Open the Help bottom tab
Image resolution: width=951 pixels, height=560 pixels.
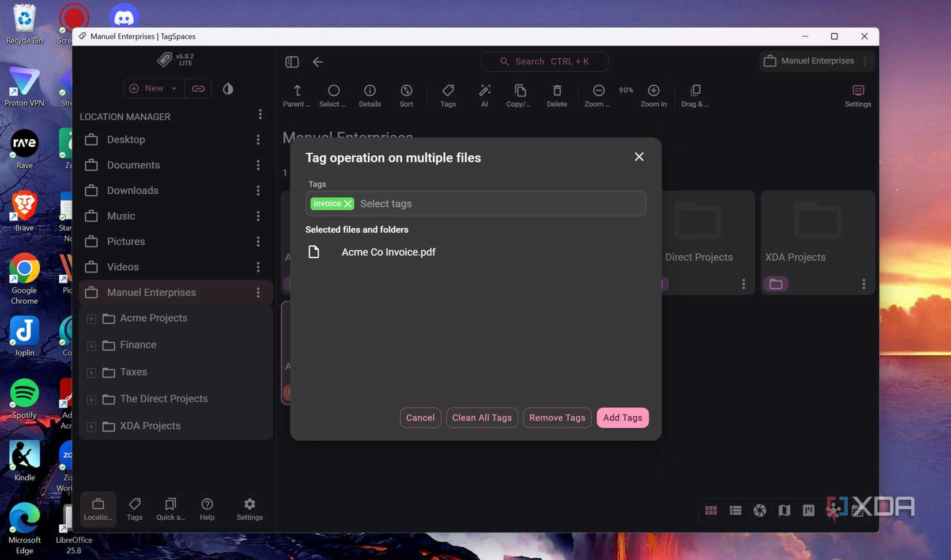coord(207,509)
